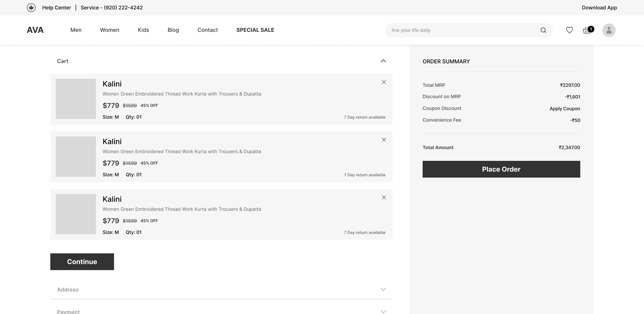The image size is (644, 314).
Task: Open the Help Center link
Action: 56,8
